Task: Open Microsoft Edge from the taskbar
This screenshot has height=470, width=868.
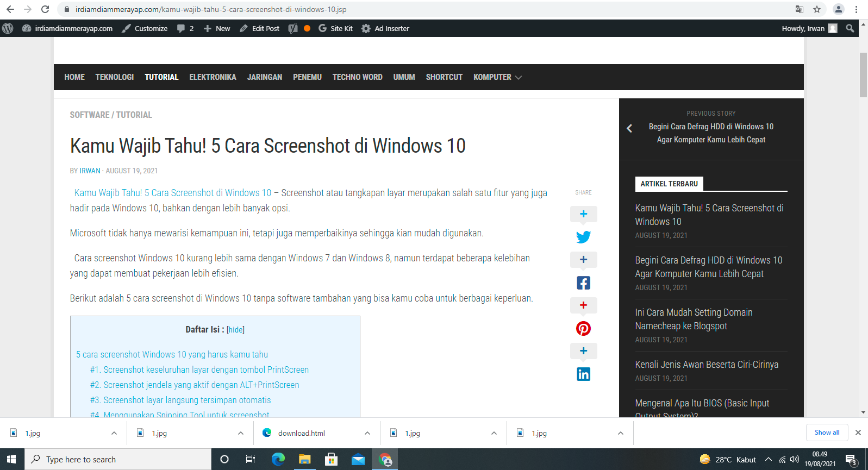Action: pyautogui.click(x=278, y=459)
